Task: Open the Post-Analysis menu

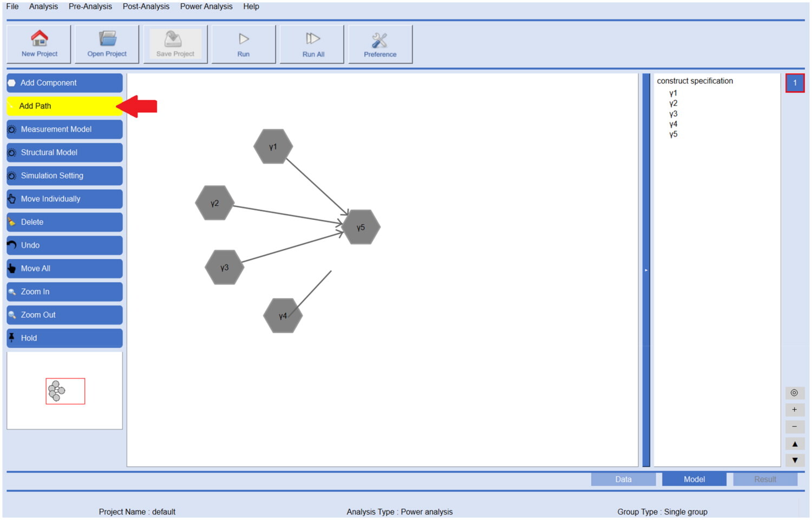Action: [146, 6]
